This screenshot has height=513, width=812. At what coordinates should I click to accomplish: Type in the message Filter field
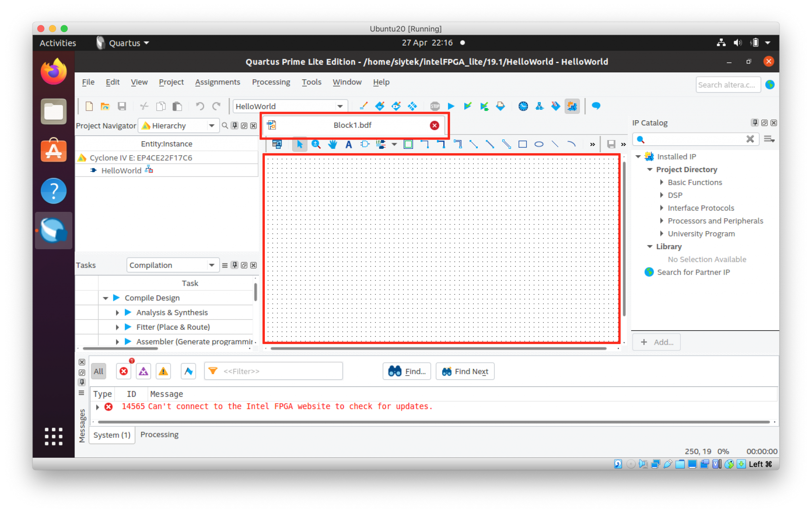click(x=274, y=371)
